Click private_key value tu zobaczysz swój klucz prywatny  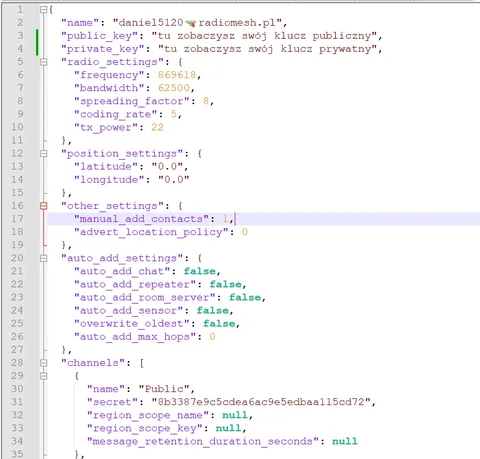267,49
